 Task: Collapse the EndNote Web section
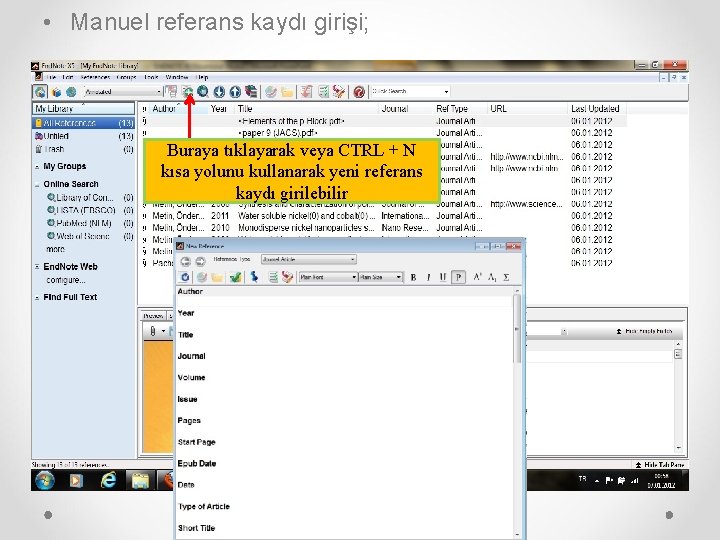(37, 267)
